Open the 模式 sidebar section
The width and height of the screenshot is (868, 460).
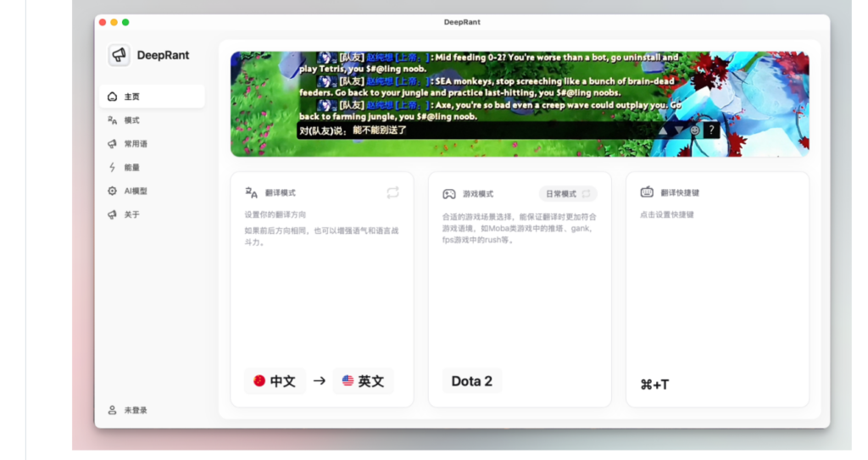[x=153, y=120]
